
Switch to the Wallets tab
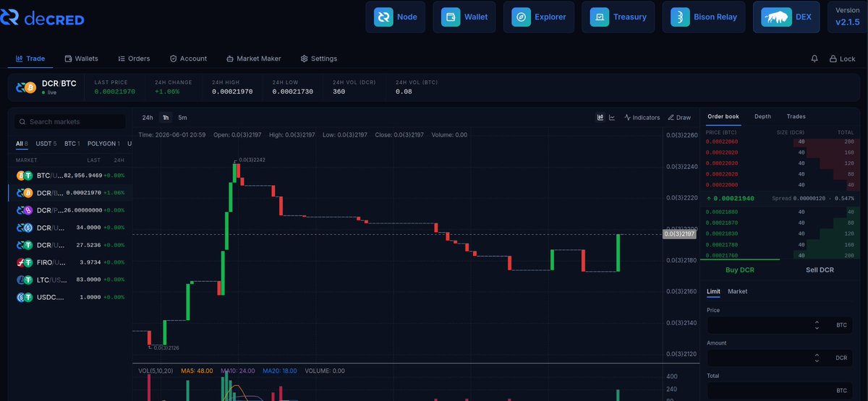click(x=81, y=59)
